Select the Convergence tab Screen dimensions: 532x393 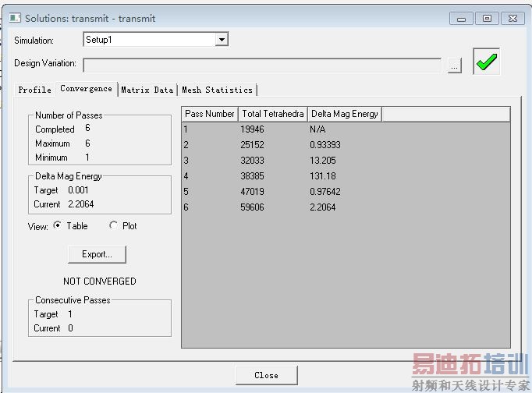86,89
